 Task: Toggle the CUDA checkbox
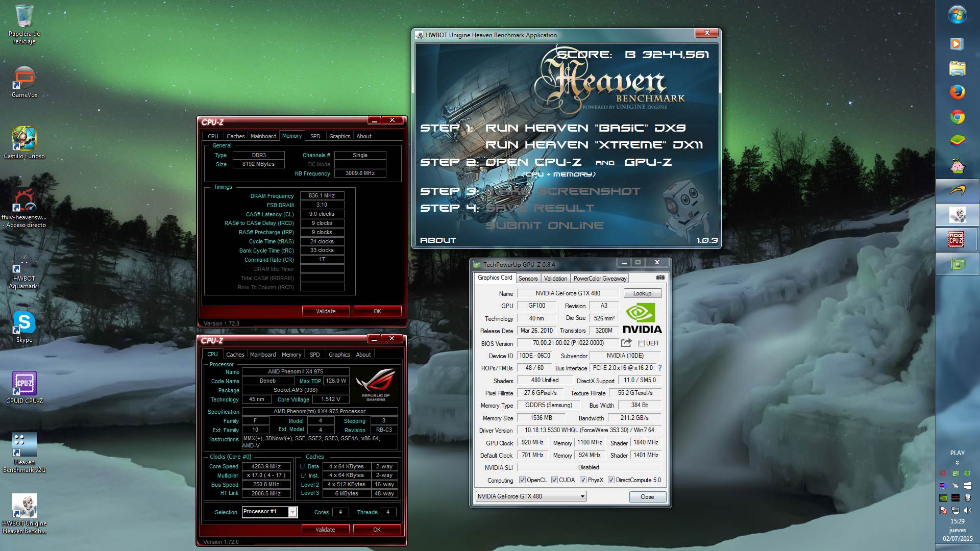554,480
